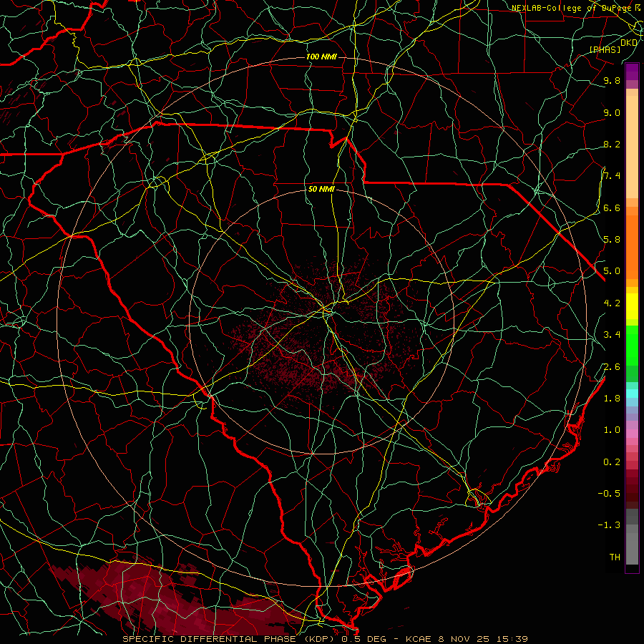The image size is (644, 644).
Task: Click the [PHAS] unit label
Action: point(605,49)
